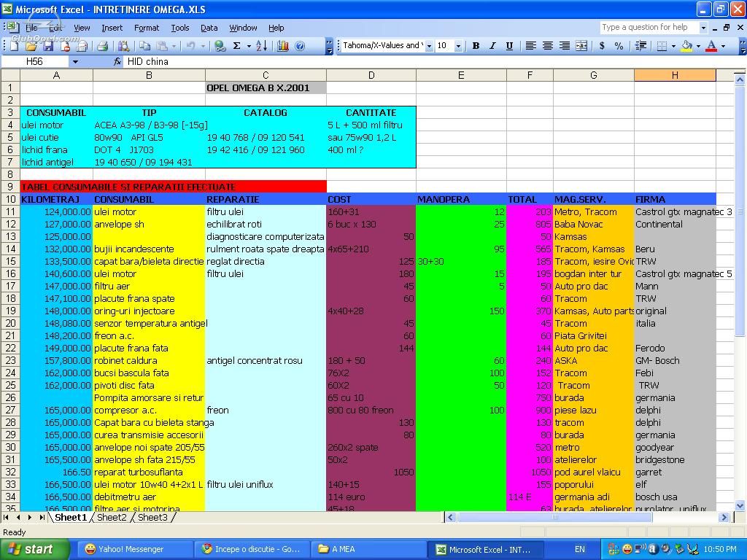Select the cell containing OPEL OMEGA B X.2001
Viewport: 747px width, 560px height.
(266, 87)
